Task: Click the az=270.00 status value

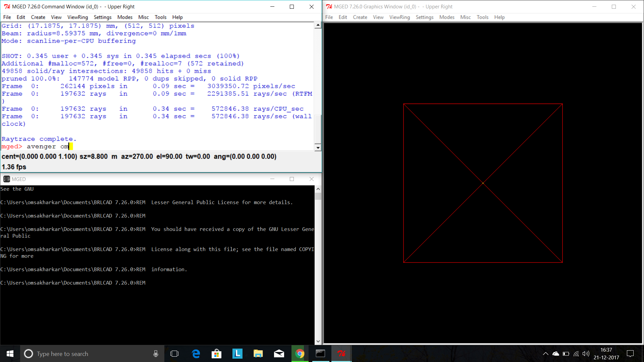Action: (x=137, y=157)
